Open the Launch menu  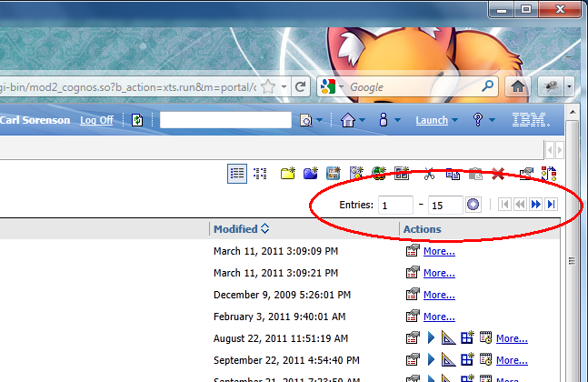click(432, 120)
